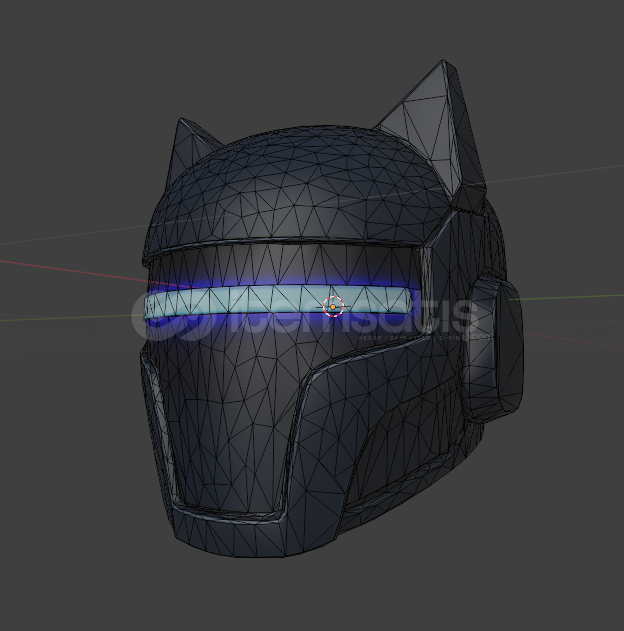Screen dimensions: 624x631
Task: Select the light-blue glowing visor strip
Action: tap(278, 301)
